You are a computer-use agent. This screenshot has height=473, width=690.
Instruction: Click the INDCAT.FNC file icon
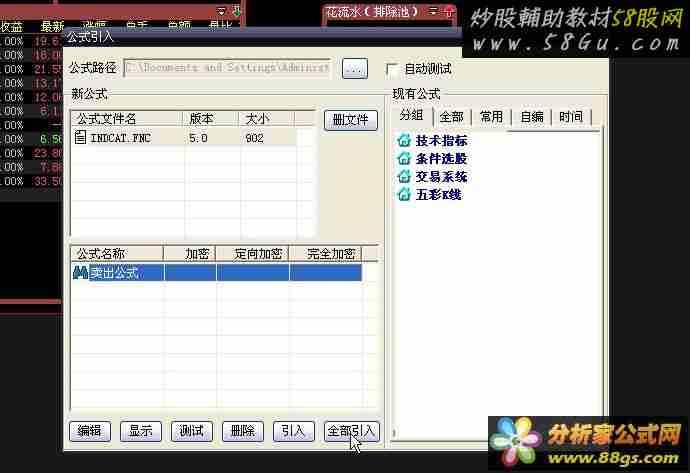[x=80, y=137]
